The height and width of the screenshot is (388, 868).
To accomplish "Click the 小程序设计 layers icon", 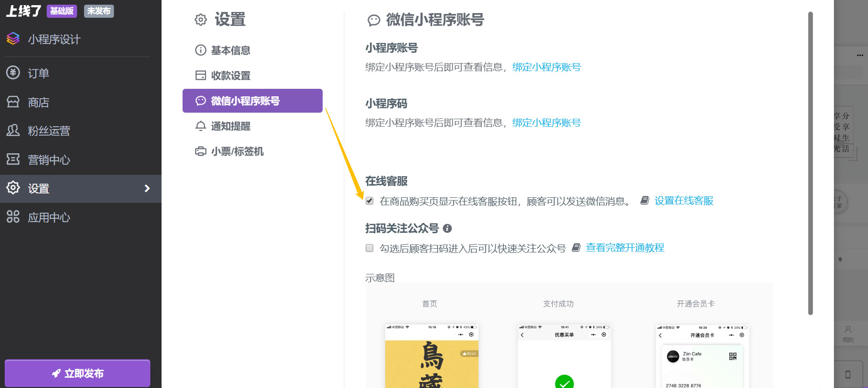I will [x=13, y=39].
